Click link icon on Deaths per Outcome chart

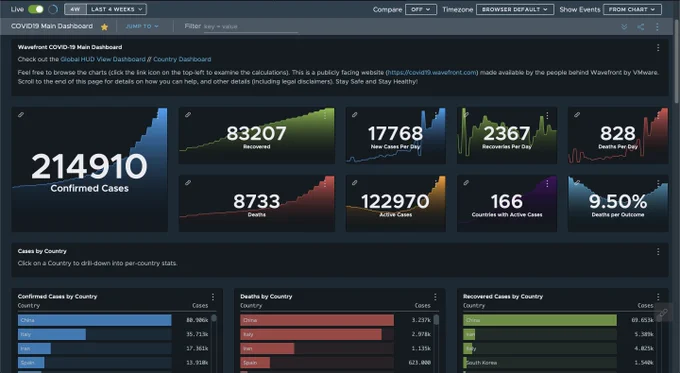pos(577,183)
